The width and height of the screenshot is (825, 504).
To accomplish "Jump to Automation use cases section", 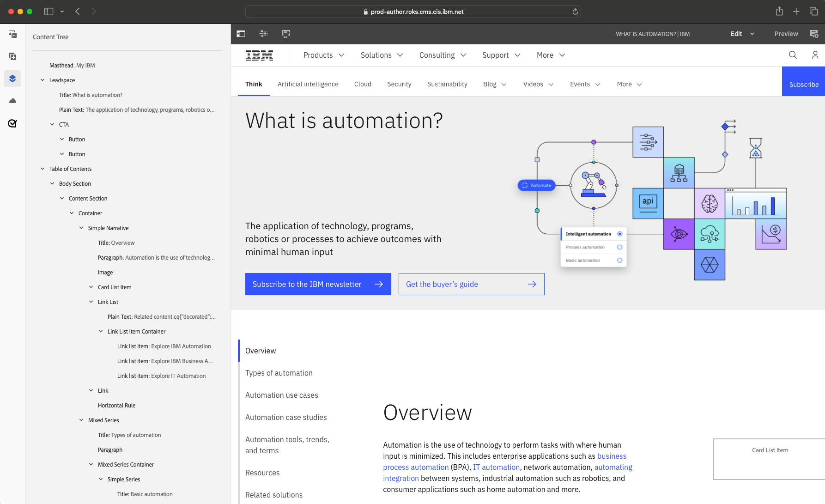I will click(282, 395).
